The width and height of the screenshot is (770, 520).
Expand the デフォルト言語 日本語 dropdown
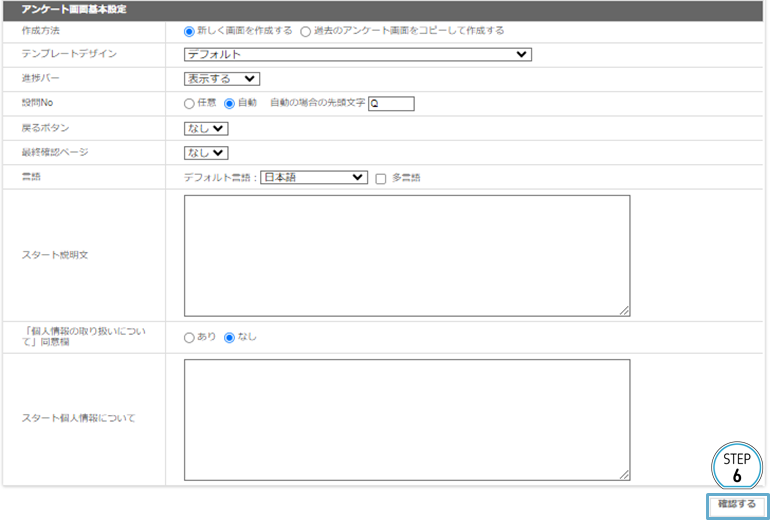click(x=314, y=178)
